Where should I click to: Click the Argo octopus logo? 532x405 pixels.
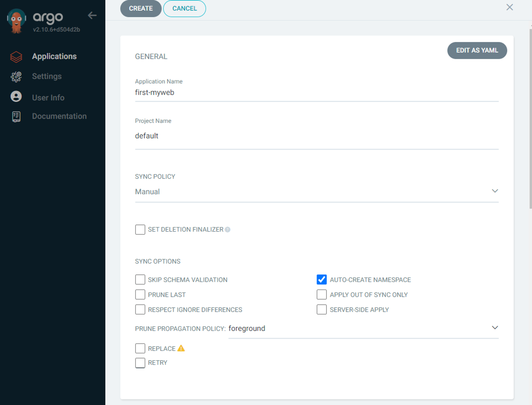(16, 21)
